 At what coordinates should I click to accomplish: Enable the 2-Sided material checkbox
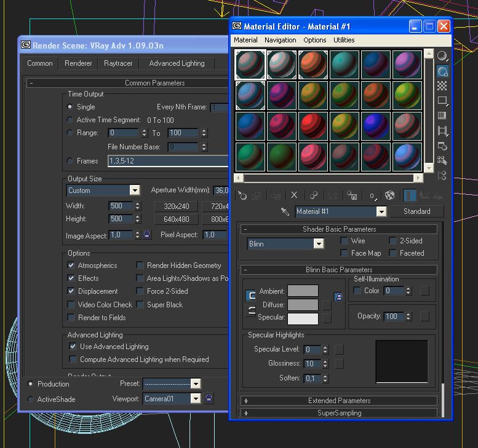click(x=392, y=241)
